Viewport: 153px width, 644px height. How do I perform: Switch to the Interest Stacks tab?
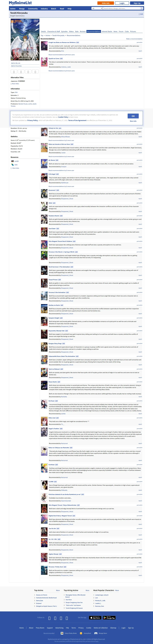point(107,32)
